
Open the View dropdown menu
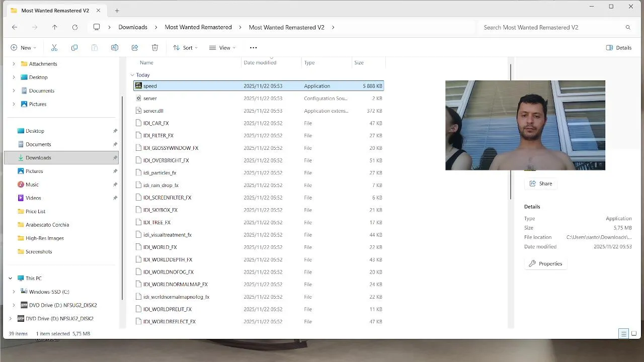(222, 48)
